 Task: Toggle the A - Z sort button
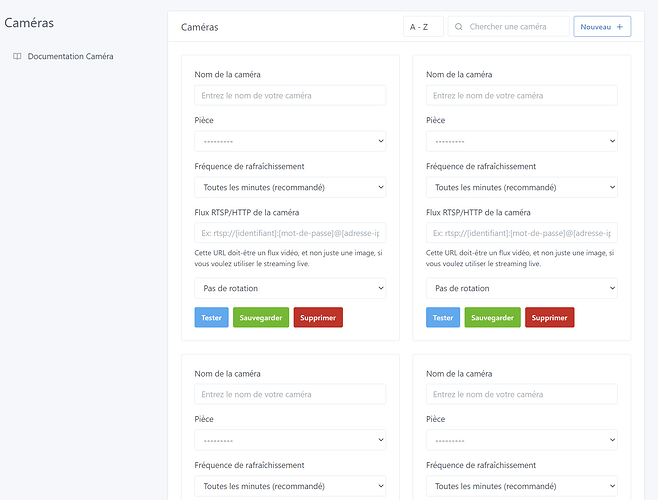coord(423,27)
